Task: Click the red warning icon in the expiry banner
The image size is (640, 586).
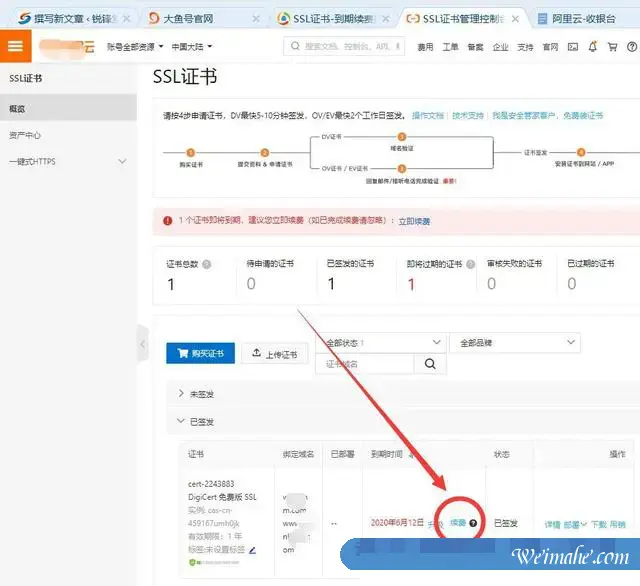Action: click(167, 221)
